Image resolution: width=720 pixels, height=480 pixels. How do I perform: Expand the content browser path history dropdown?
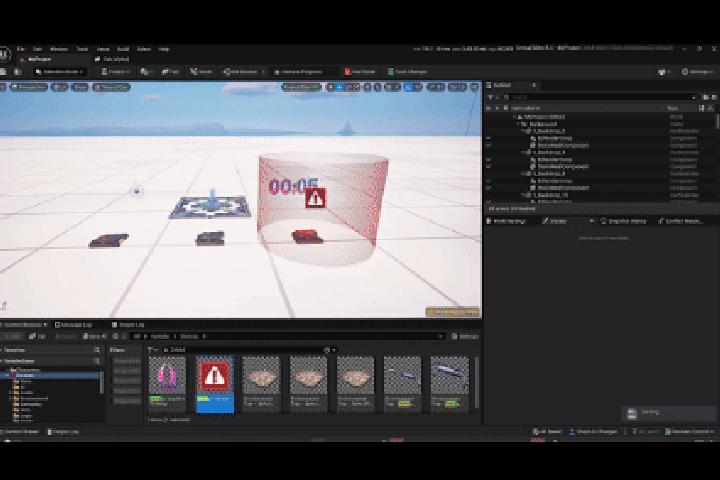click(441, 337)
